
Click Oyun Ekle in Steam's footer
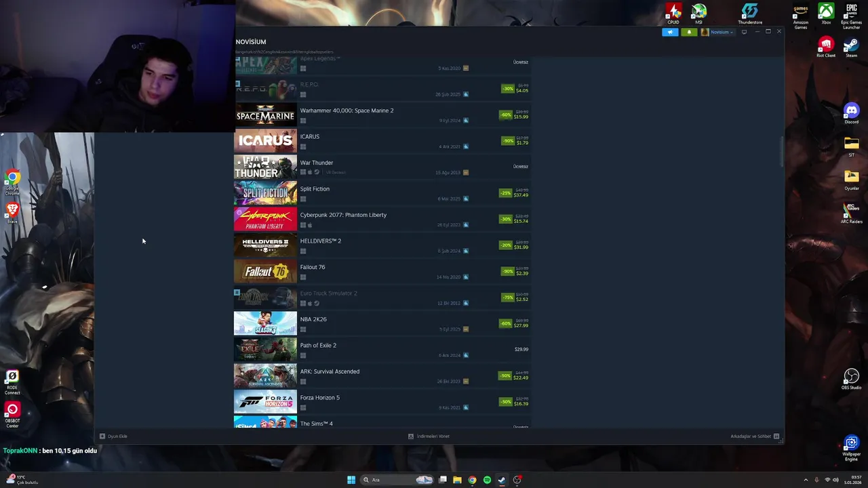(x=113, y=436)
